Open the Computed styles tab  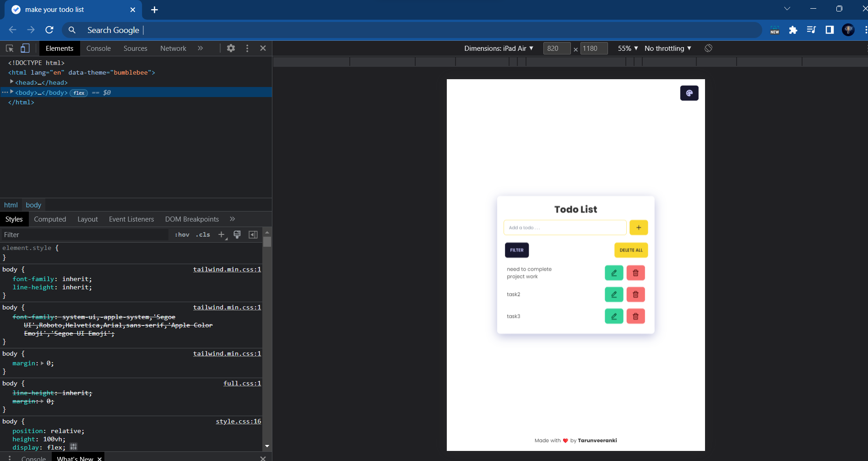tap(50, 219)
